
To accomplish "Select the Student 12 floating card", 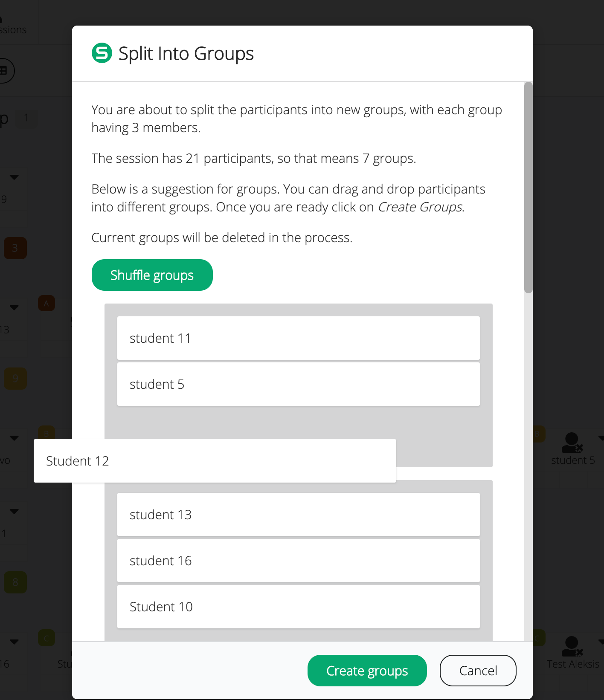I will coord(215,461).
